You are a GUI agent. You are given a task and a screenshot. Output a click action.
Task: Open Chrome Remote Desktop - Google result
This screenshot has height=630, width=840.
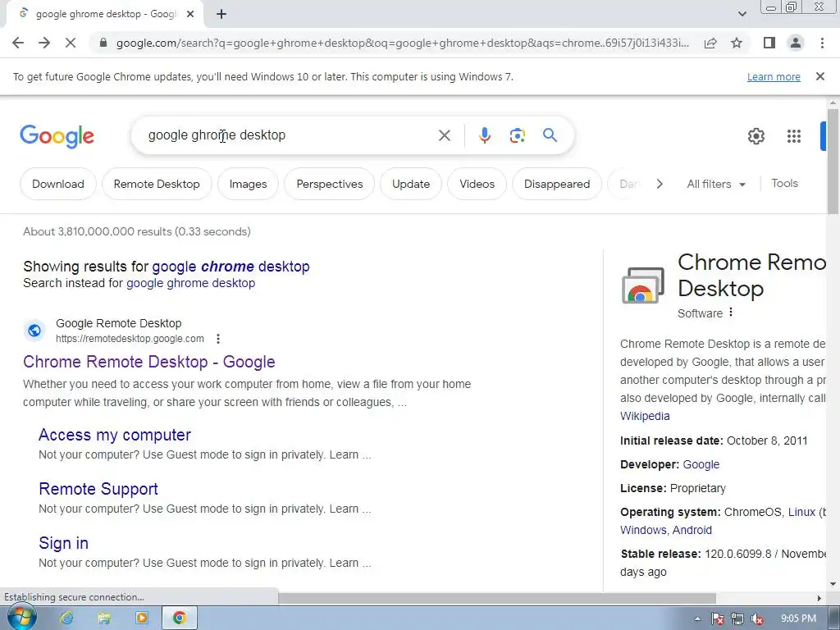149,362
